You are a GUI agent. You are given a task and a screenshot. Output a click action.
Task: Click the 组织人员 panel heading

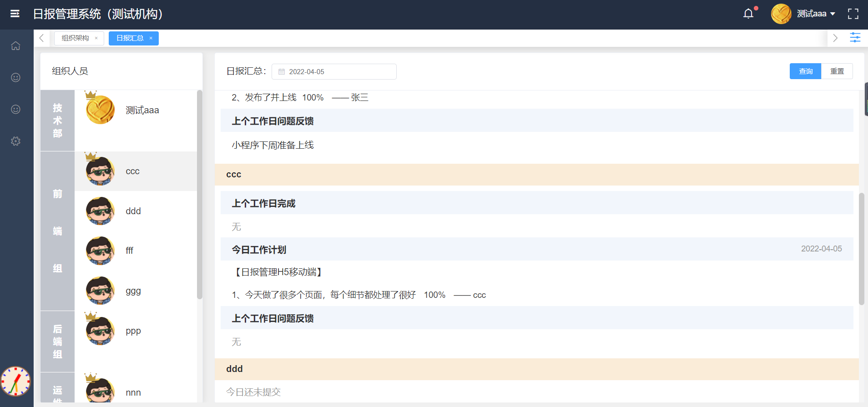[70, 71]
